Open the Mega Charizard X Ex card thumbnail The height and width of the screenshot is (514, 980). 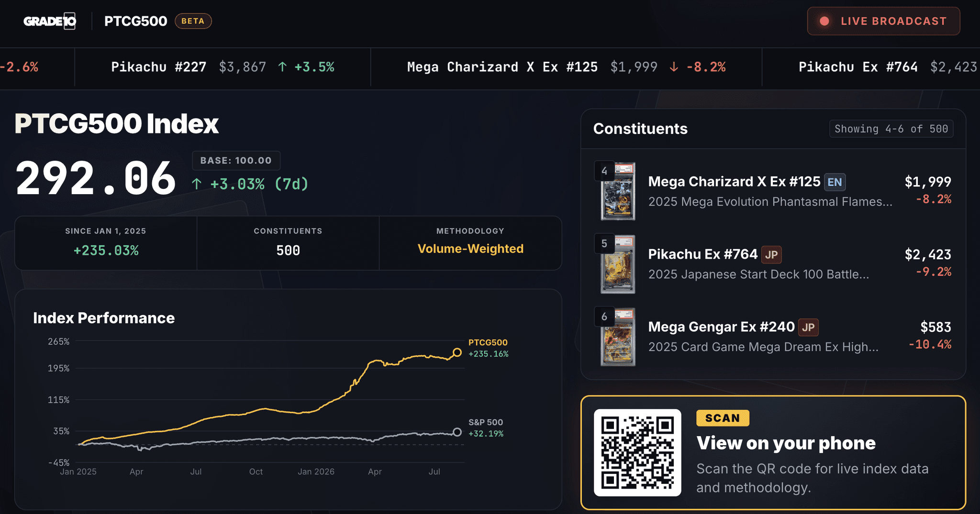[618, 191]
